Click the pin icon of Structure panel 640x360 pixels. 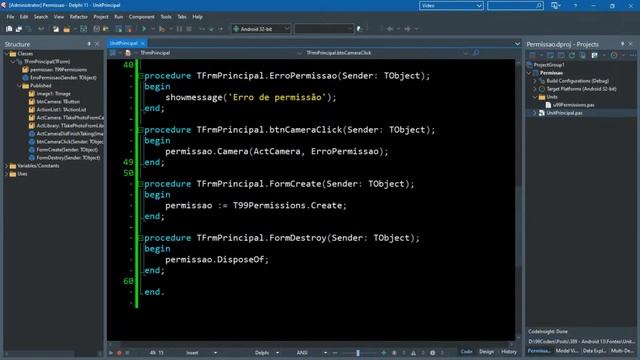[89, 44]
